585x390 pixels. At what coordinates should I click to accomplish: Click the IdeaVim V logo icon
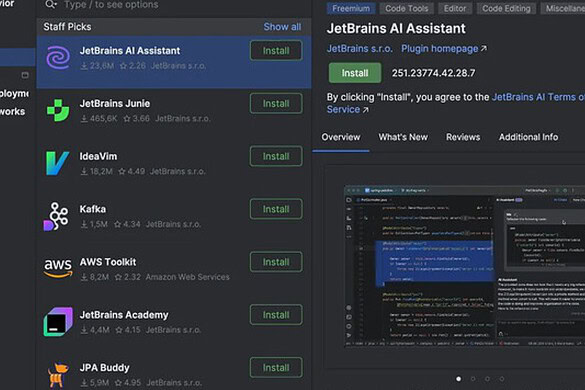[x=57, y=163]
